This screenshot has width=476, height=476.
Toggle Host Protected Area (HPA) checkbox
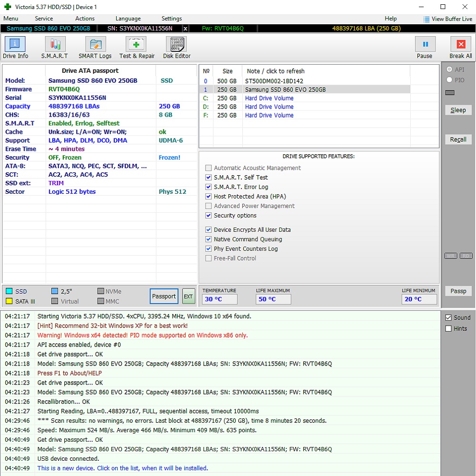click(208, 197)
